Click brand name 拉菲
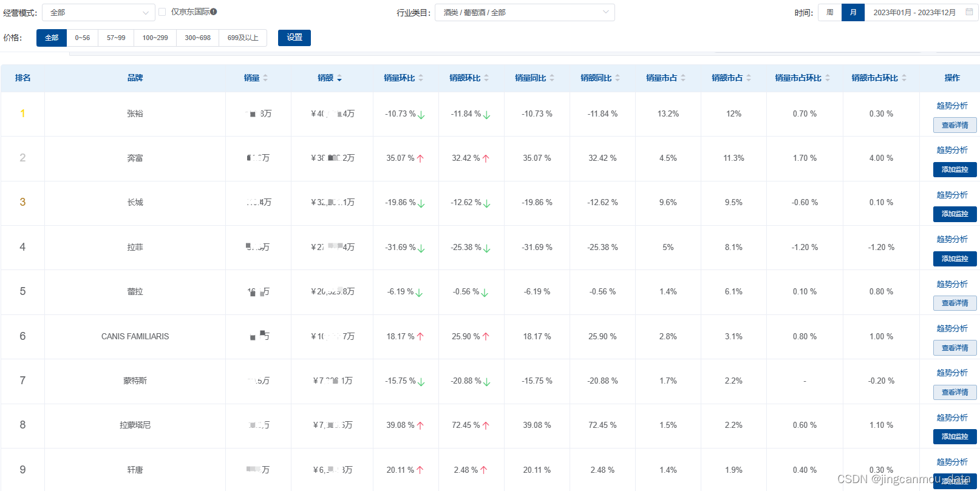The height and width of the screenshot is (491, 980). 135,247
